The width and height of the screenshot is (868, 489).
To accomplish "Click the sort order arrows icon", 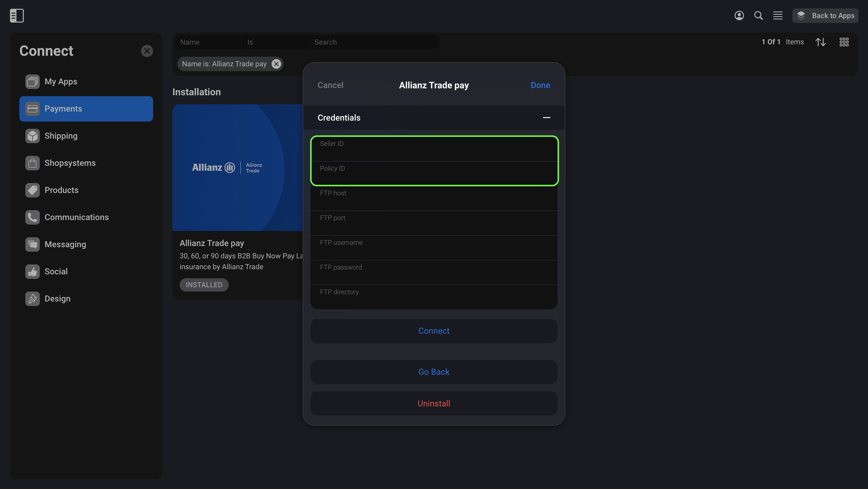I will tap(820, 42).
